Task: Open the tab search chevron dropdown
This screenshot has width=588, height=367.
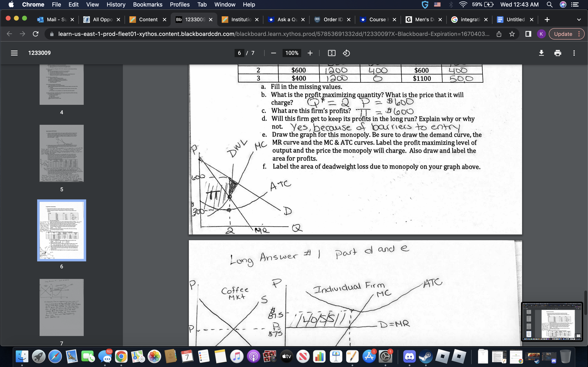Action: 579,20
